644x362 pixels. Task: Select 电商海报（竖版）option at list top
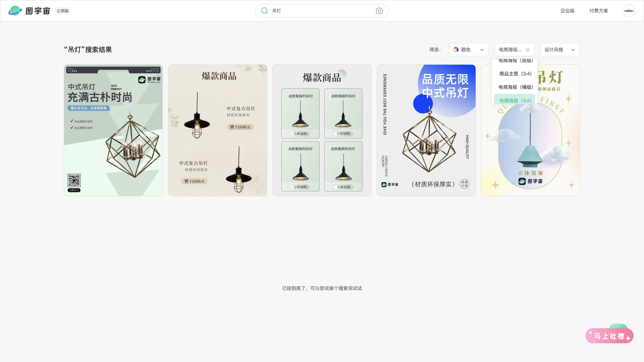(x=515, y=61)
